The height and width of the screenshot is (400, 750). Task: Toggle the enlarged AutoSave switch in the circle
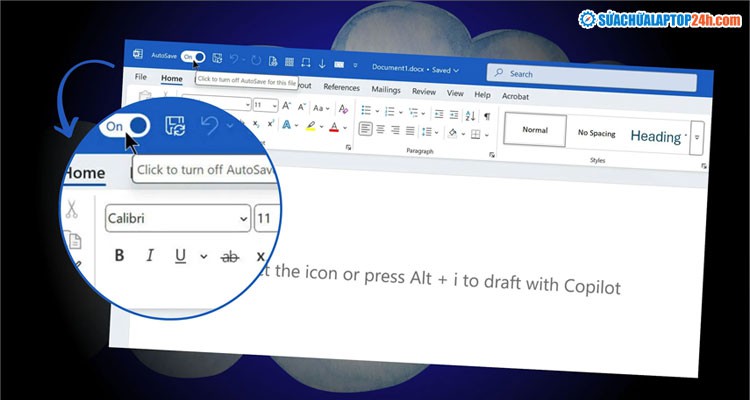tap(128, 125)
